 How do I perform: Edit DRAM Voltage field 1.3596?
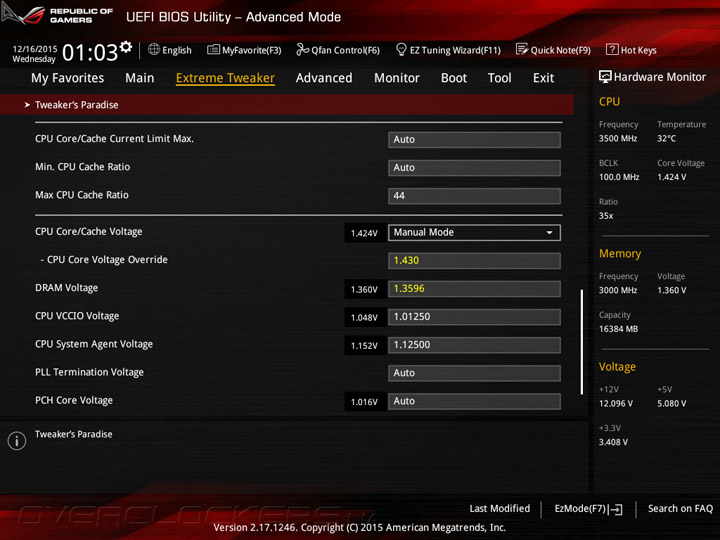click(474, 288)
